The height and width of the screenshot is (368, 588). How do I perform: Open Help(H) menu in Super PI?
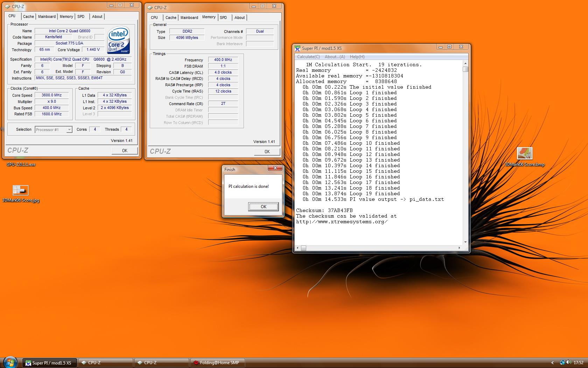[357, 57]
